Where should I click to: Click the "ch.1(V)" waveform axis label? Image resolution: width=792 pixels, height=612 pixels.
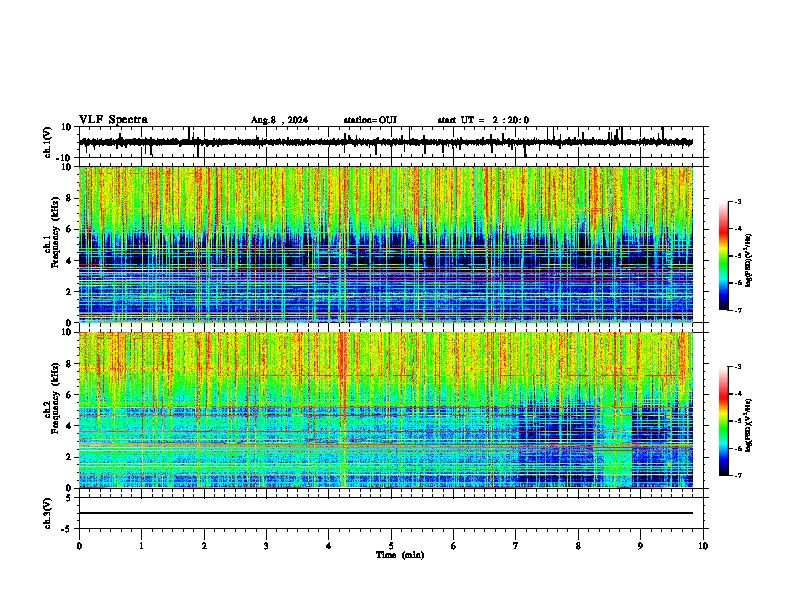pyautogui.click(x=48, y=142)
